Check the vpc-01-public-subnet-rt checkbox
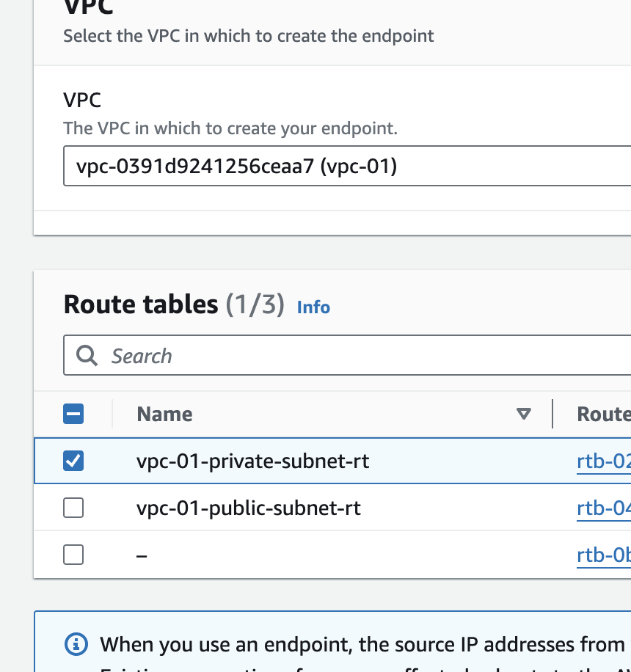The width and height of the screenshot is (631, 672). 73,508
